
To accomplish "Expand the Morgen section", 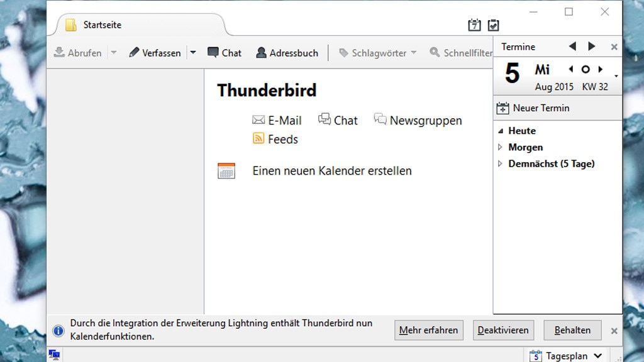I will tap(500, 147).
